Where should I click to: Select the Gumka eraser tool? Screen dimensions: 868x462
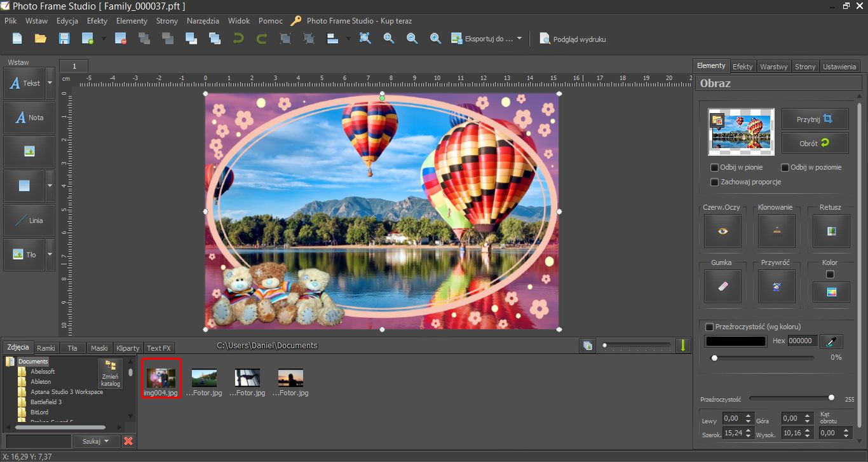point(722,287)
